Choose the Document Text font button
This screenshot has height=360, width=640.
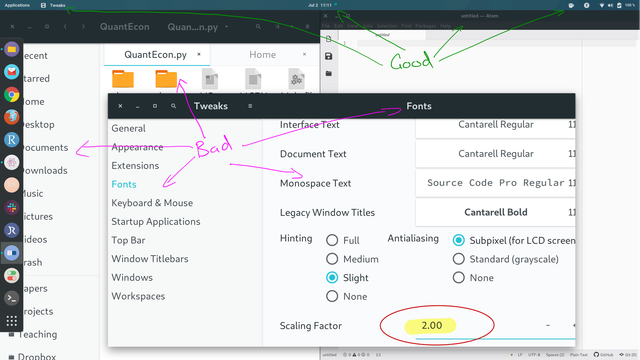click(x=496, y=154)
